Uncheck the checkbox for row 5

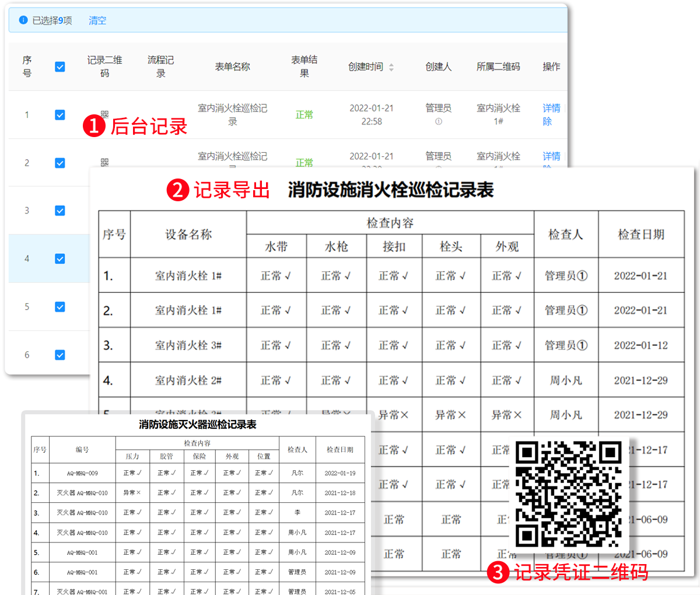[60, 306]
